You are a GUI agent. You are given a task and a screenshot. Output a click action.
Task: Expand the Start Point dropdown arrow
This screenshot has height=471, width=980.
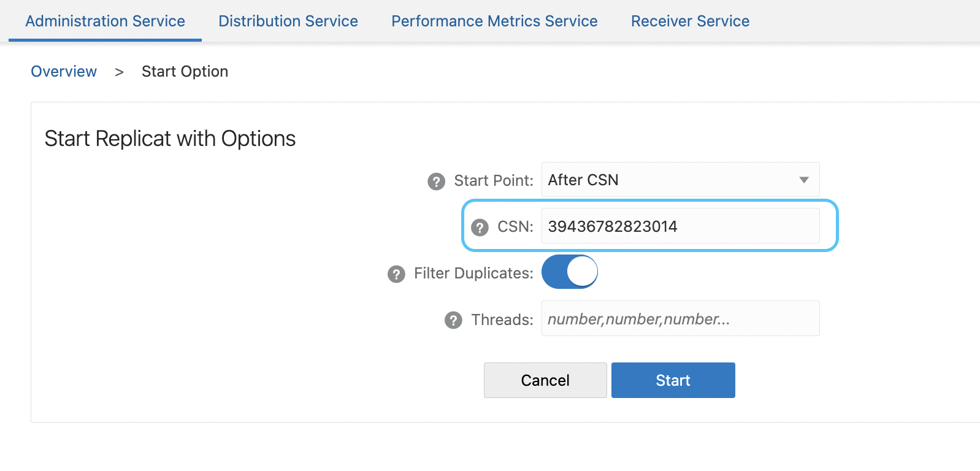coord(804,180)
